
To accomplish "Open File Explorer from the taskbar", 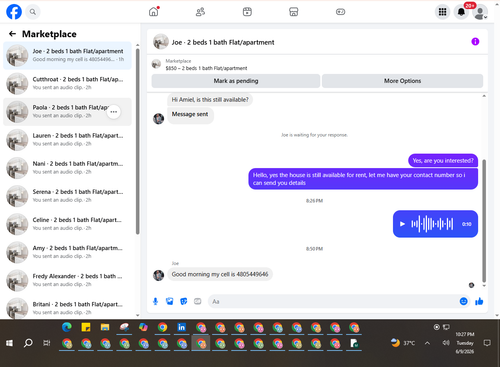I will pos(105,327).
